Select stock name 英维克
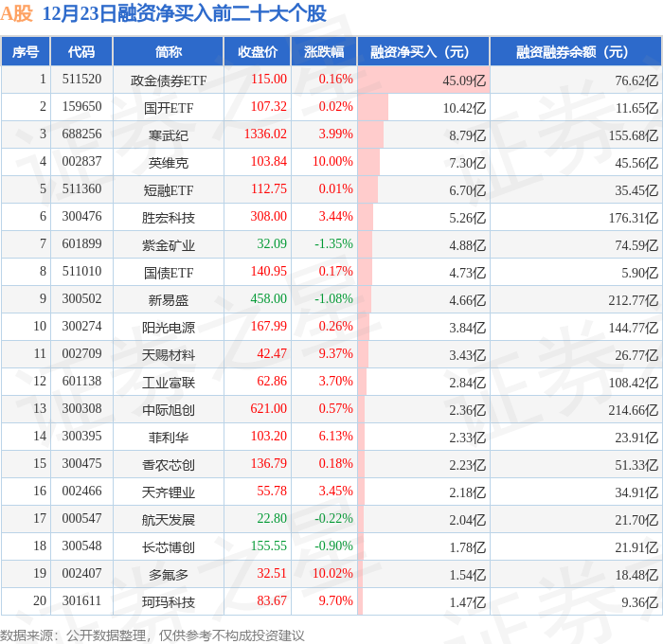Screen dimensions: 663x644 [169, 163]
